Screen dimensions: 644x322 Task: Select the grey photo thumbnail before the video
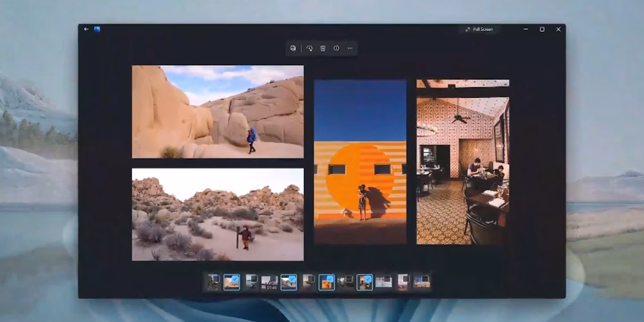(251, 282)
